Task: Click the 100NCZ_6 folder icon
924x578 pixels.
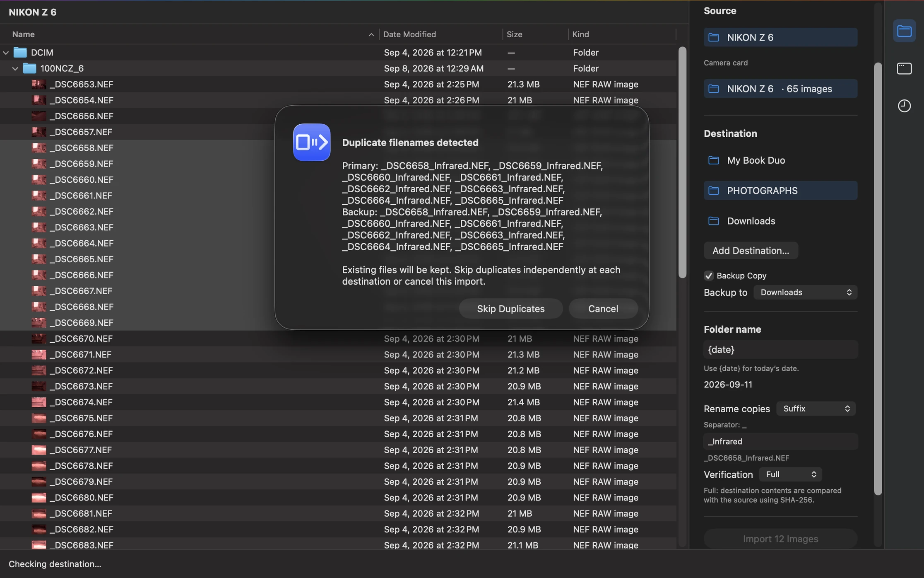Action: click(x=29, y=68)
